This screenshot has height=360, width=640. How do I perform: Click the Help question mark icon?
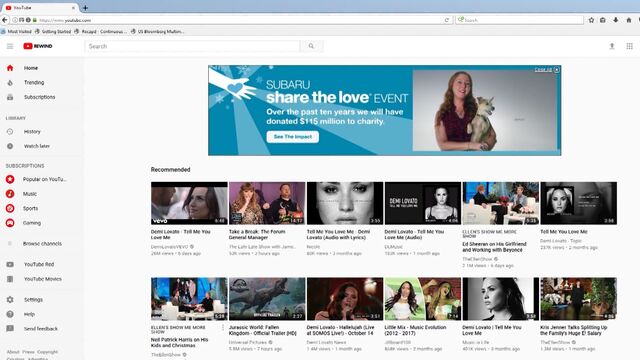point(10,314)
